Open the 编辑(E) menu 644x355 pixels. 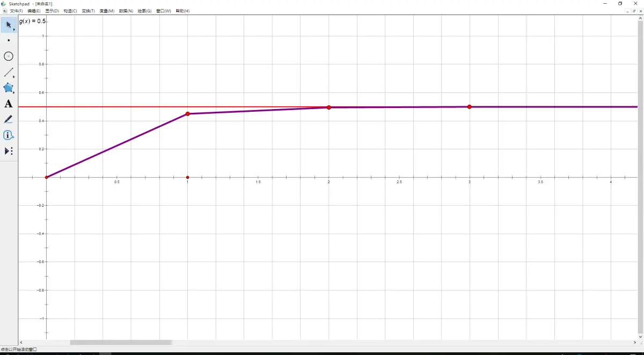34,11
